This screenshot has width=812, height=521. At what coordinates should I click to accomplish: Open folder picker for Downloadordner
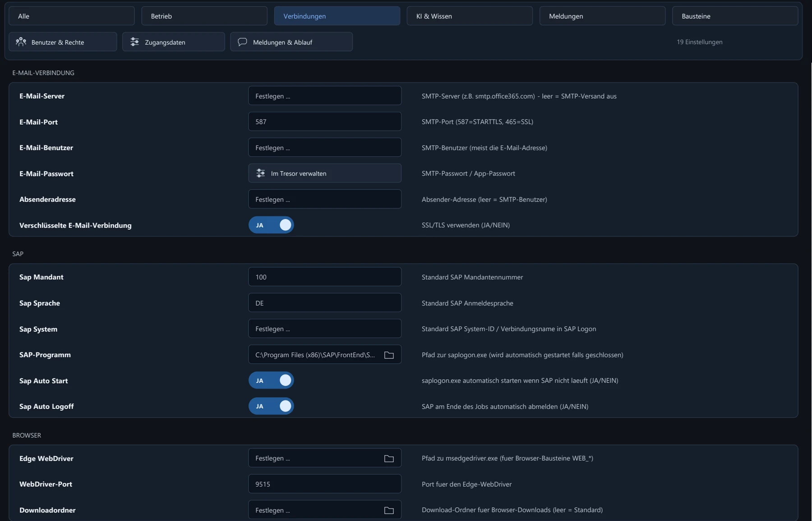tap(389, 510)
